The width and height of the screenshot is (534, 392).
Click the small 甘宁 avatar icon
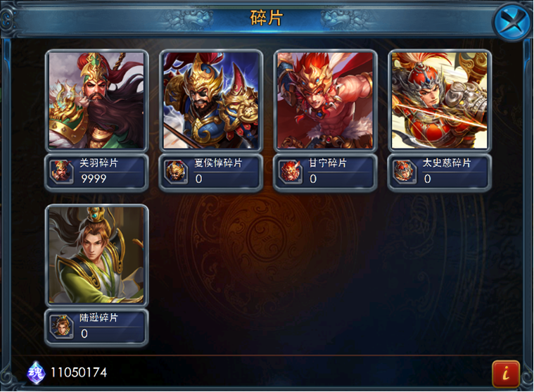[291, 171]
